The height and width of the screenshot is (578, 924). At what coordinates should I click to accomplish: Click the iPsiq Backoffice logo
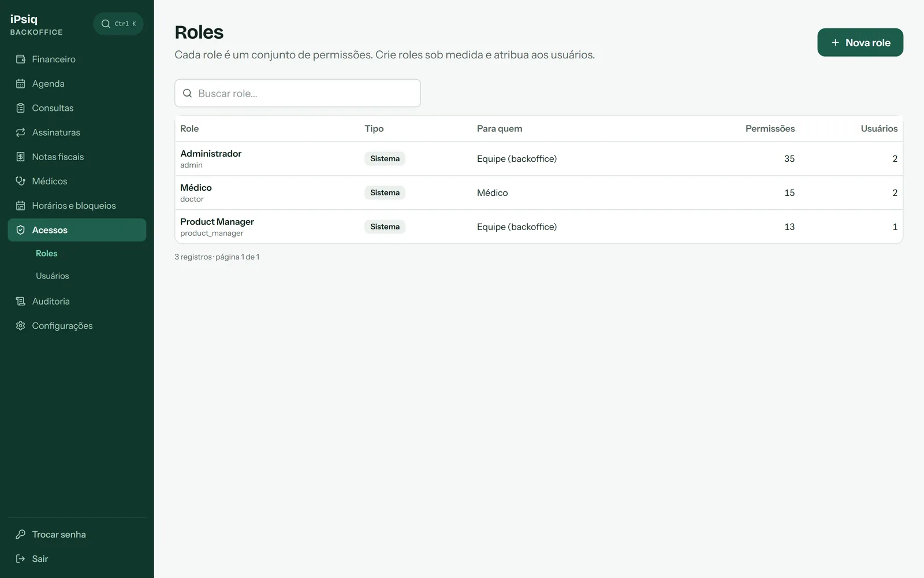(x=36, y=24)
